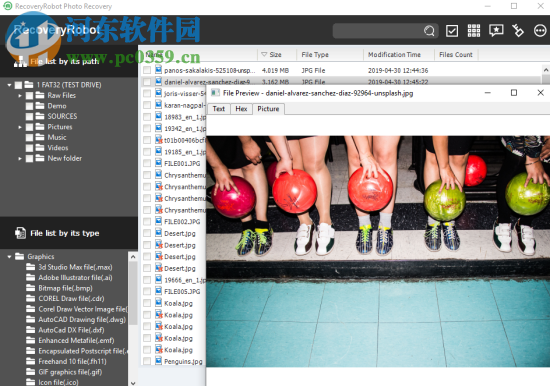Click the Graphics folder icon
Image resolution: width=550 pixels, height=386 pixels.
(20, 257)
